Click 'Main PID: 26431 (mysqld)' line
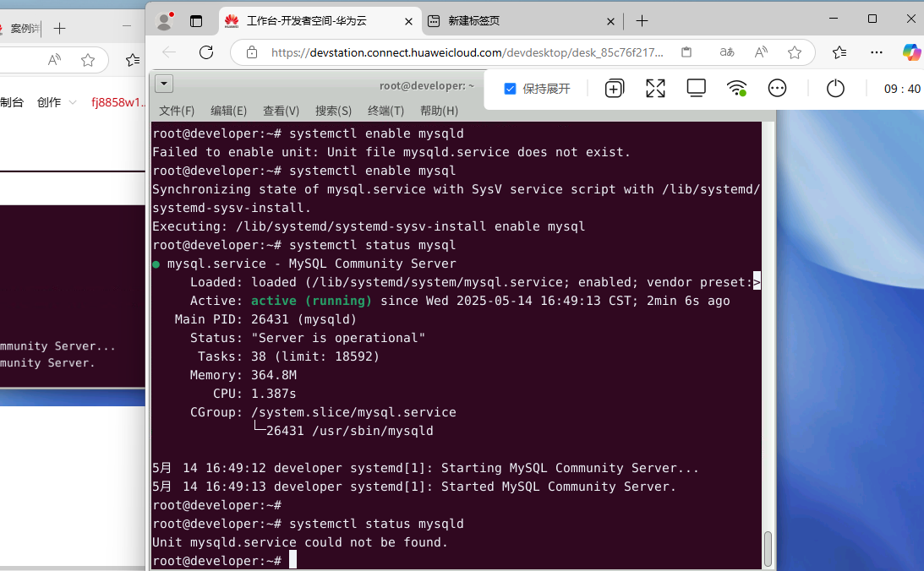Image resolution: width=924 pixels, height=571 pixels. [265, 319]
